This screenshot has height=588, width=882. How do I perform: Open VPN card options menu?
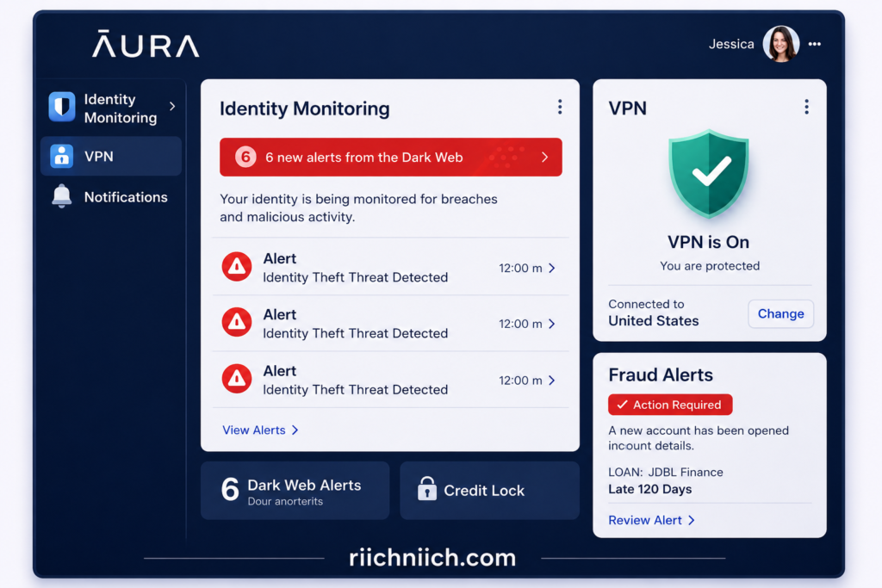tap(806, 107)
